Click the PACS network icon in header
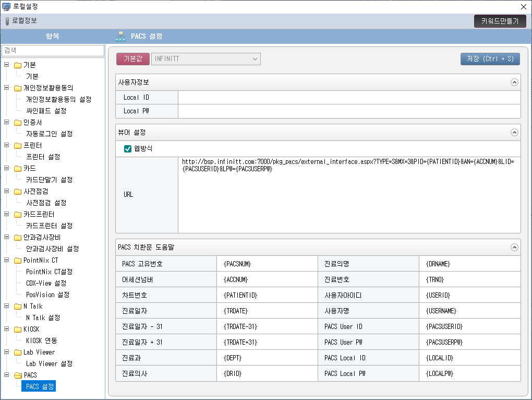The width and height of the screenshot is (532, 400). [120, 37]
